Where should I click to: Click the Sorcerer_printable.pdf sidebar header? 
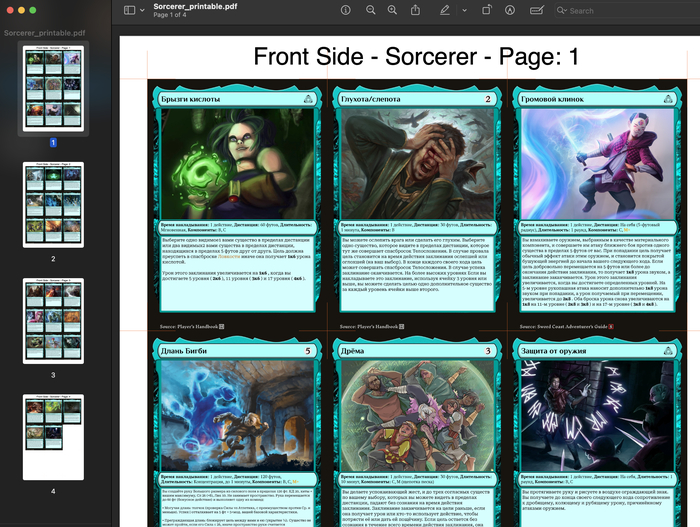click(x=46, y=33)
